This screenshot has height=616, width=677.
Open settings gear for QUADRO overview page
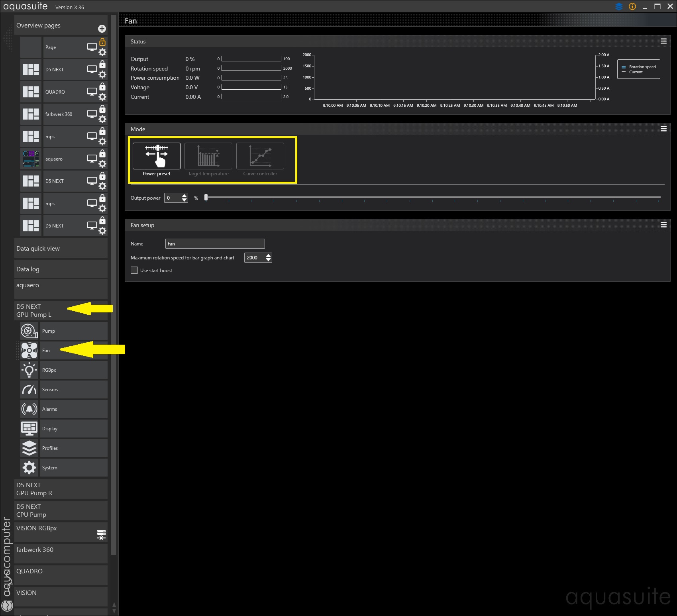pyautogui.click(x=102, y=97)
